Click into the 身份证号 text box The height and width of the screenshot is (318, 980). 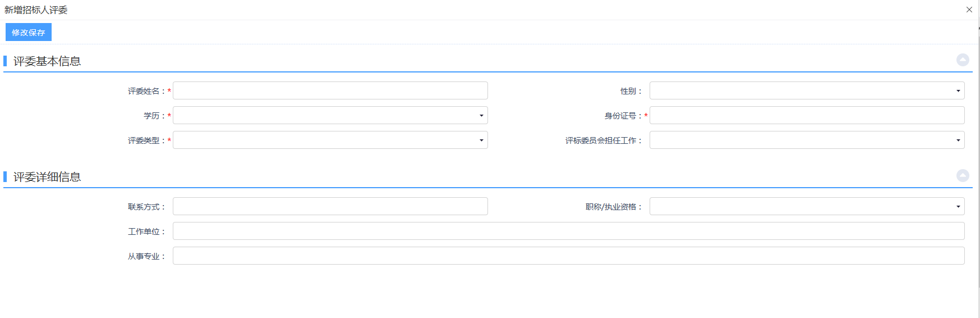click(x=807, y=116)
